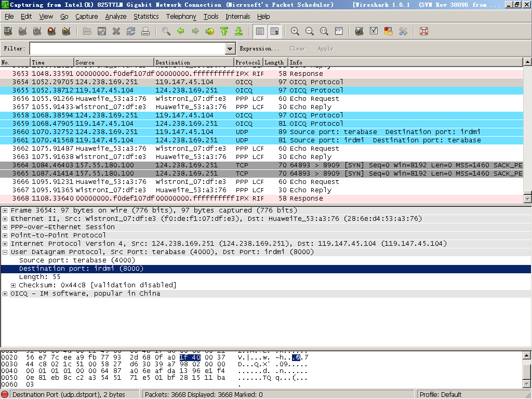Jump to the first packet
This screenshot has width=532, height=399.
tap(224, 32)
